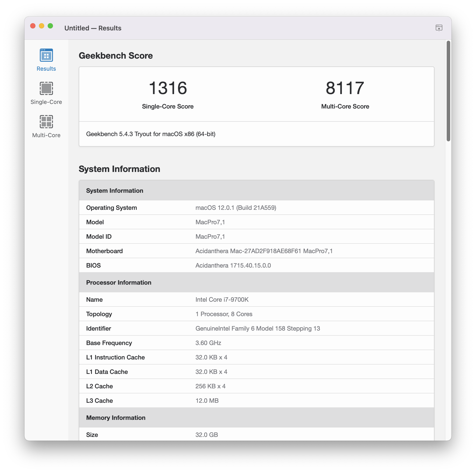
Task: Select the Multi-Core sidebar icon
Action: coord(46,121)
